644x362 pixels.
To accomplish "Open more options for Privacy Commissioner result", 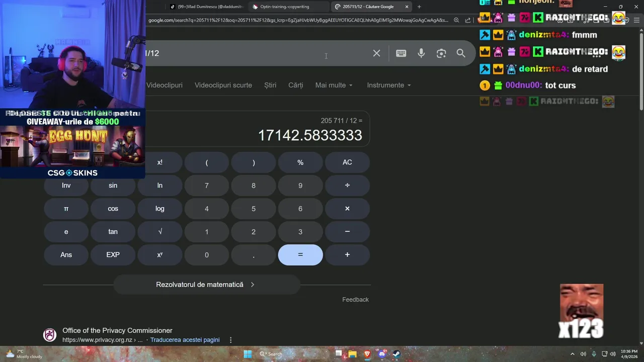I will pos(231,340).
